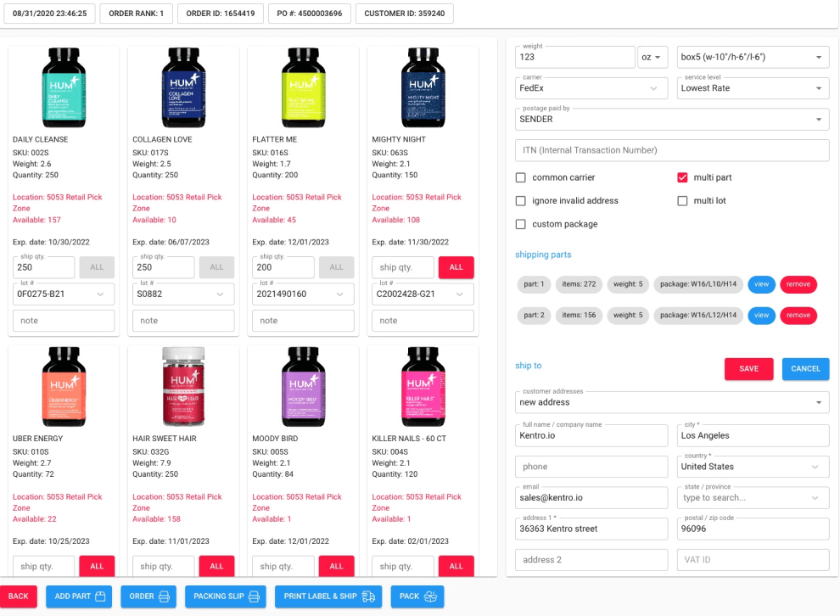Open Collagen Love lot S0882 dropdown
Screen dimensions: 840x616
[x=183, y=294]
